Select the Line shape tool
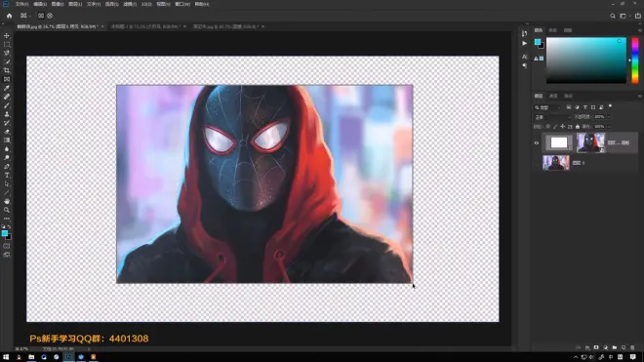Image resolution: width=644 pixels, height=362 pixels. (7, 193)
